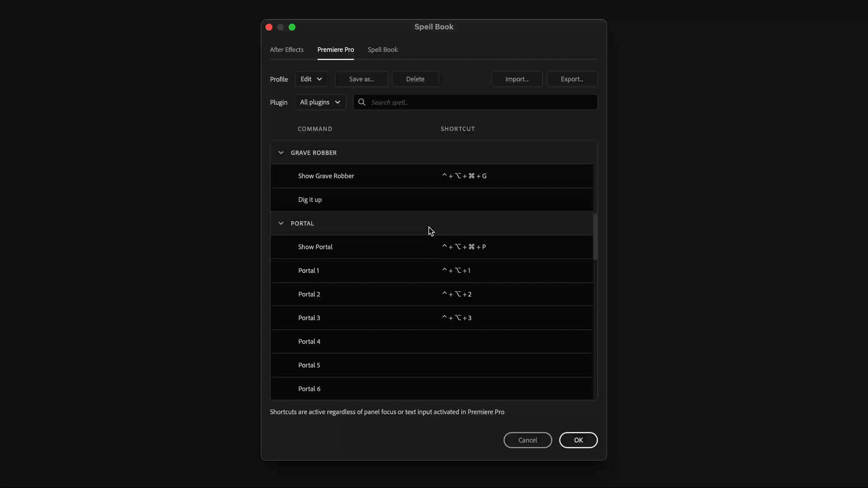
Task: Collapse the Grave Robber section
Action: click(281, 153)
